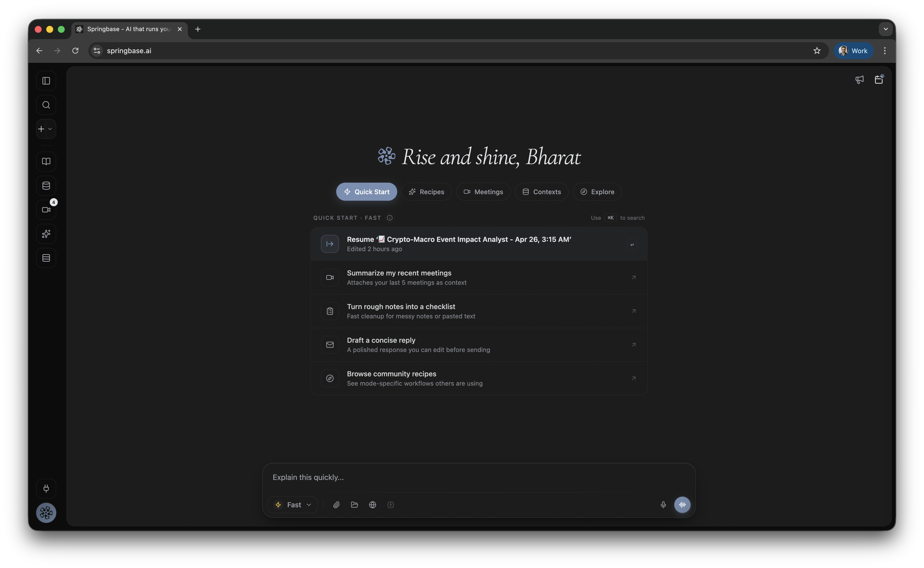This screenshot has width=924, height=568.
Task: Go back with the browser back arrow
Action: tap(39, 51)
